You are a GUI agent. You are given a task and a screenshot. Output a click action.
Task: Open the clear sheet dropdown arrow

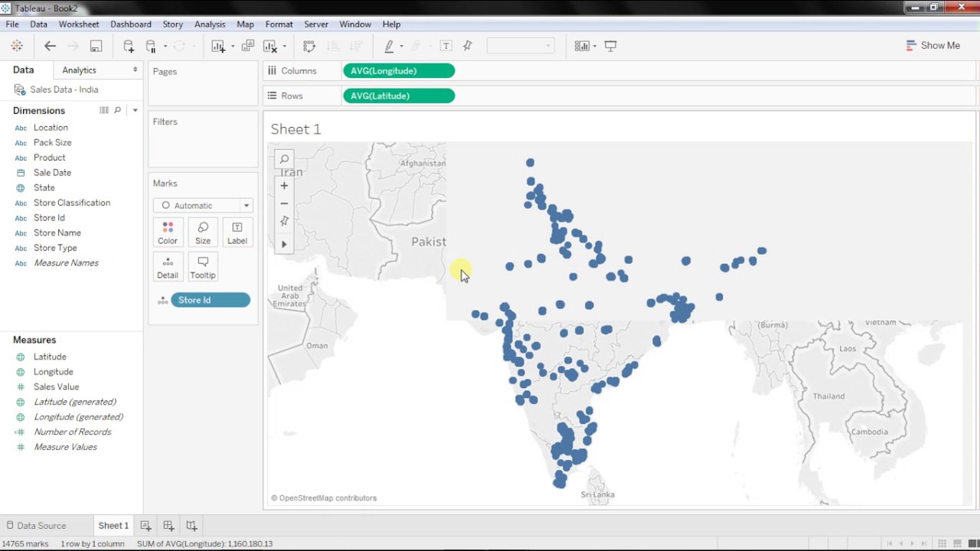pyautogui.click(x=284, y=47)
